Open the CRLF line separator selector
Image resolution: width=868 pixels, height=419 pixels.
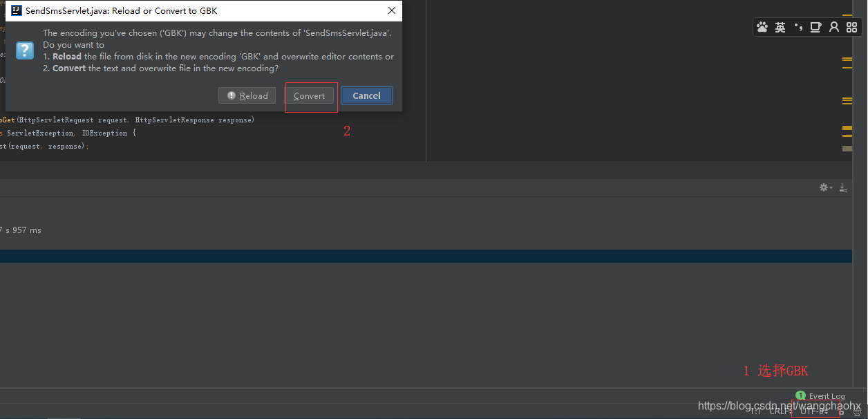coord(781,411)
